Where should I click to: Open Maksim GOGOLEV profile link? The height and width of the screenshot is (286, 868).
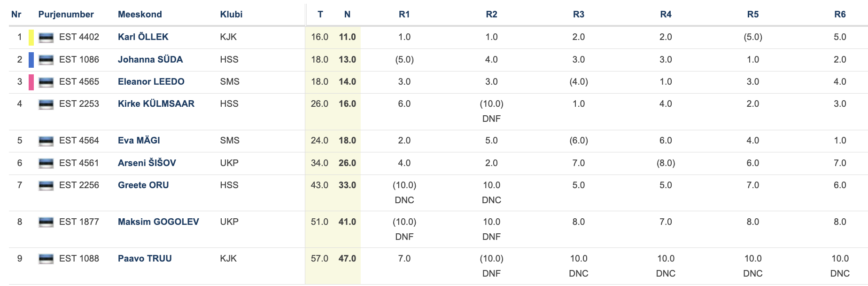158,222
